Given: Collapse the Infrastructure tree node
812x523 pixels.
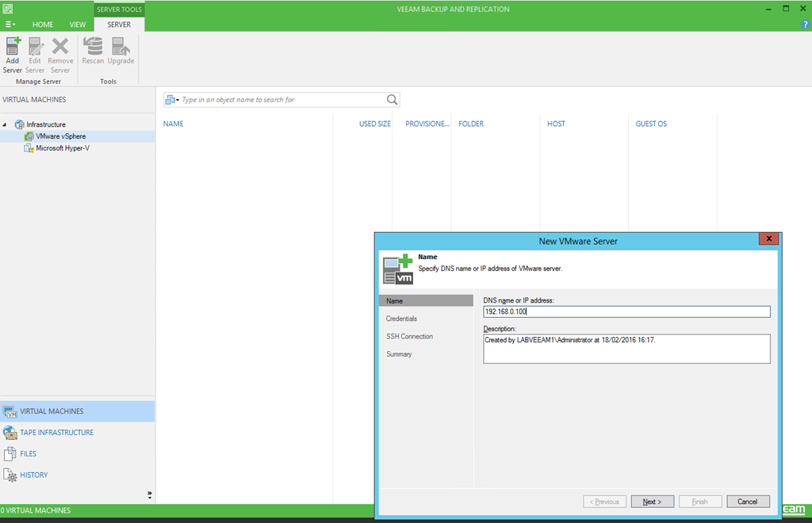Looking at the screenshot, I should [x=5, y=124].
